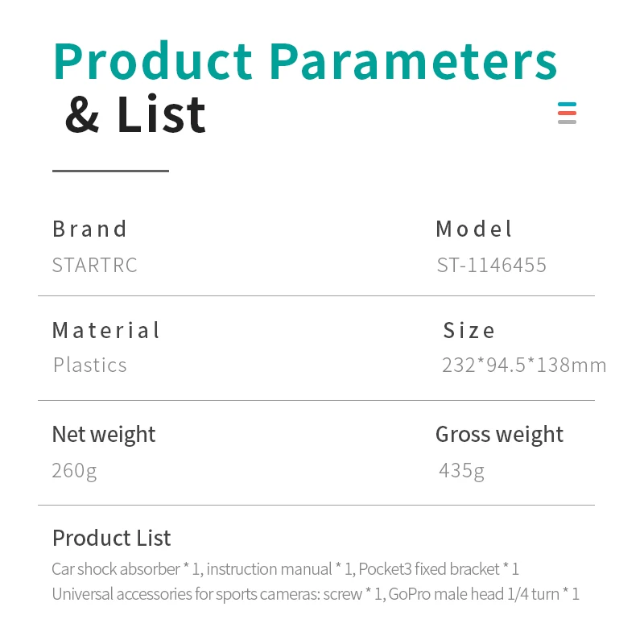The width and height of the screenshot is (644, 644).
Task: Click the dark underline below the title
Action: 110,171
